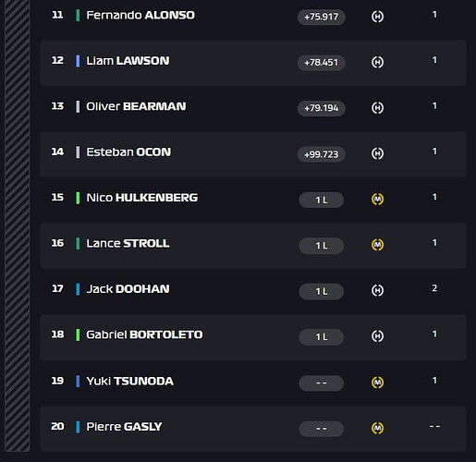Click Hulkenberg's yellow medium tyre icon
The image size is (476, 462).
(x=377, y=200)
